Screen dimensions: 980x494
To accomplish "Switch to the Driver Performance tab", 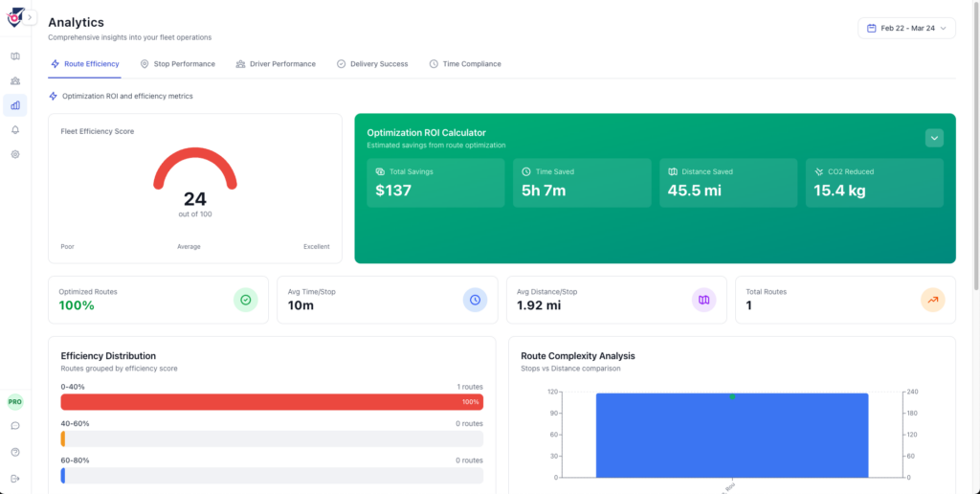I will pos(276,64).
